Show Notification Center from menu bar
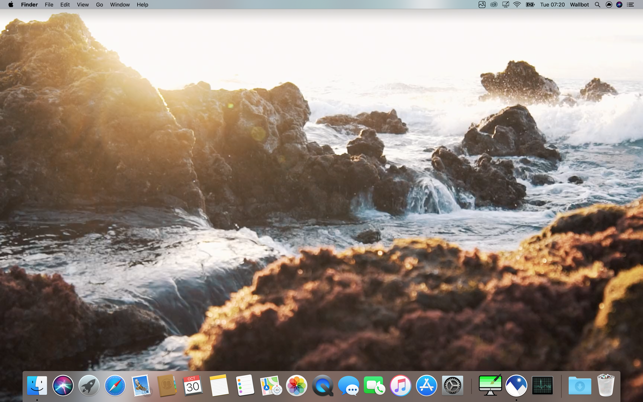 pos(630,5)
